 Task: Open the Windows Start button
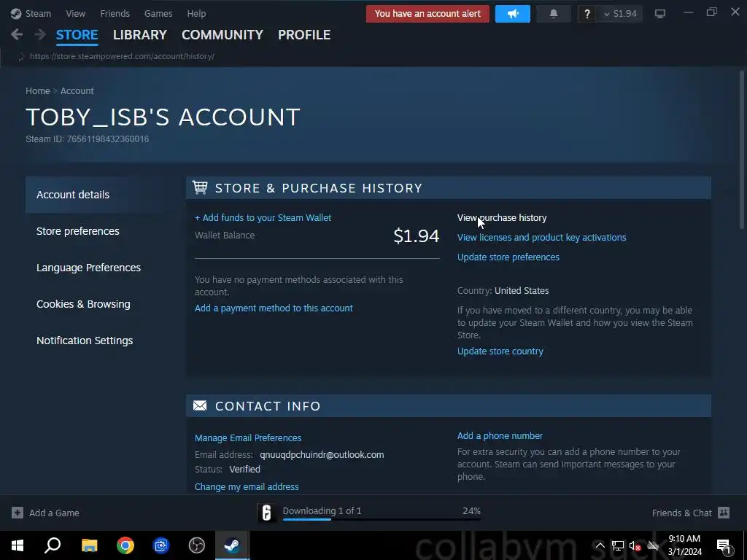[18, 545]
